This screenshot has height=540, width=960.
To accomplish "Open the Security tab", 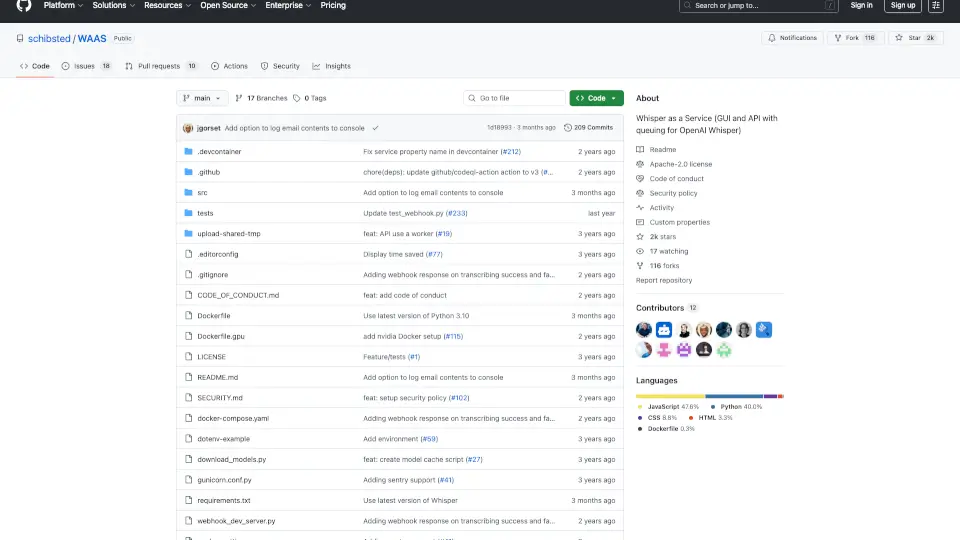I will [280, 66].
